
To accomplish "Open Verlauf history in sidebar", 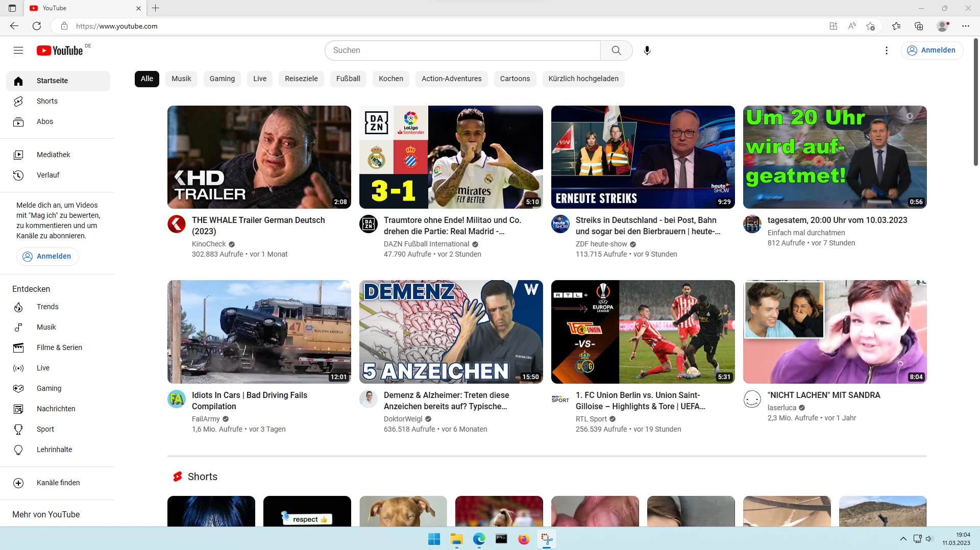I will pos(58,175).
